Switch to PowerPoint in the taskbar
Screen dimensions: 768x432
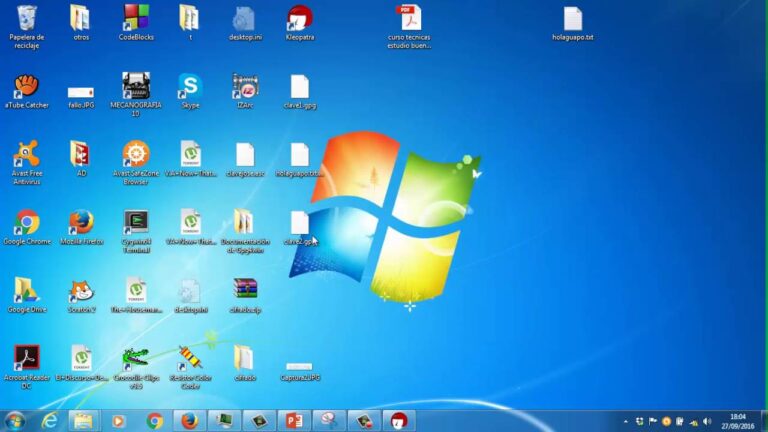pos(294,421)
